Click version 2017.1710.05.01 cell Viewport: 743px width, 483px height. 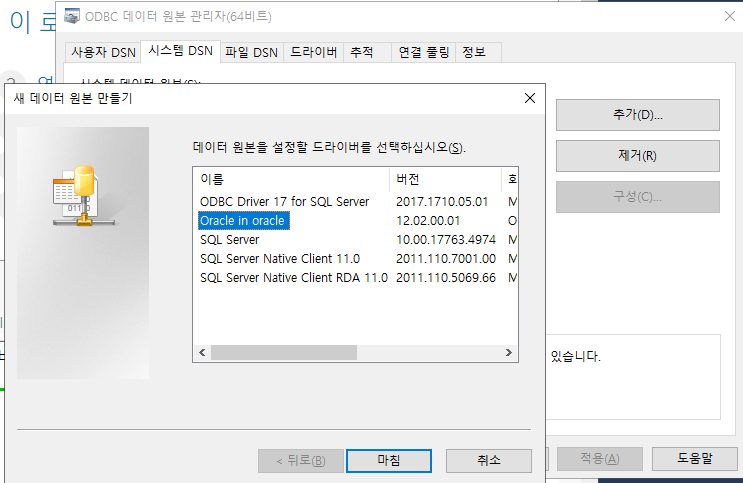coord(442,201)
